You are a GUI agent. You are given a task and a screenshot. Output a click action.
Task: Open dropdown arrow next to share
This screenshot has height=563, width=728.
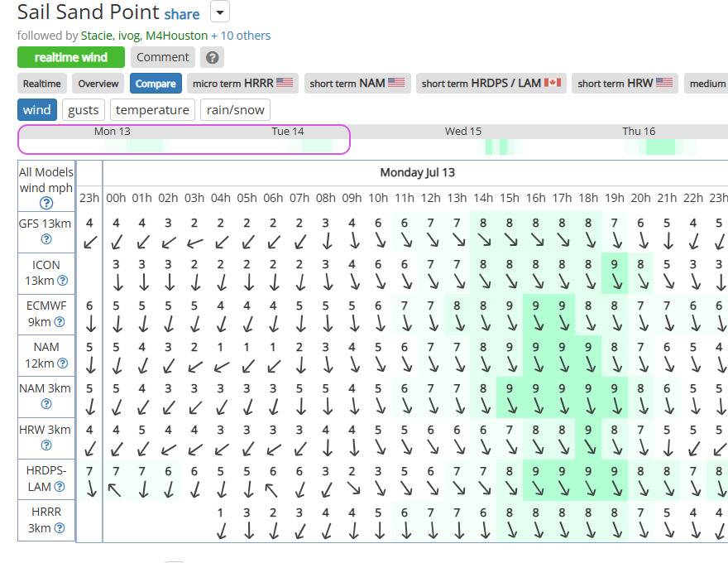pos(220,12)
